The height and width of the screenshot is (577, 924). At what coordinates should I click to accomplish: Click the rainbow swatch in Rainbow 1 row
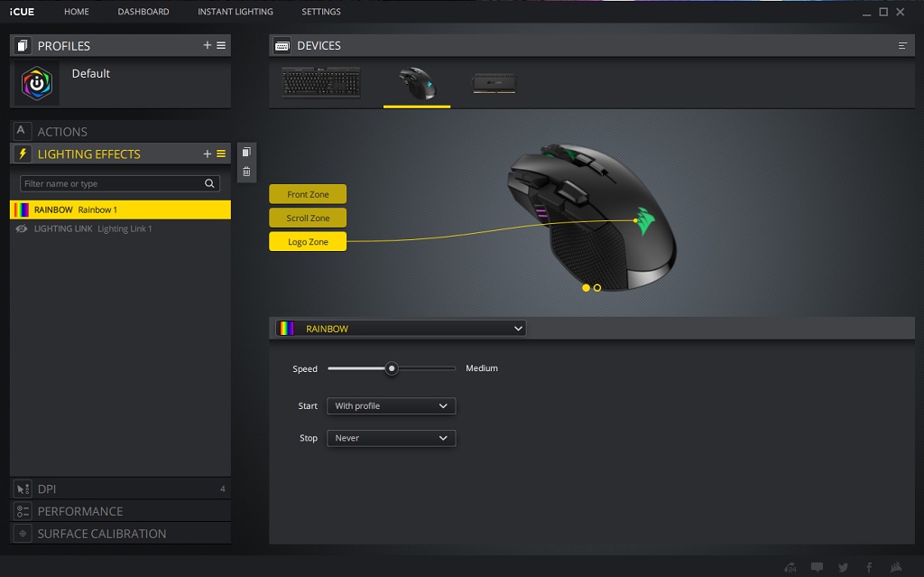[22, 209]
